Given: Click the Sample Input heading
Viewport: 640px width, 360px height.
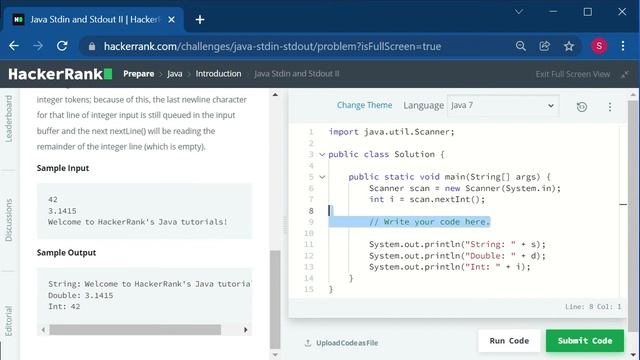Looking at the screenshot, I should pyautogui.click(x=63, y=168).
